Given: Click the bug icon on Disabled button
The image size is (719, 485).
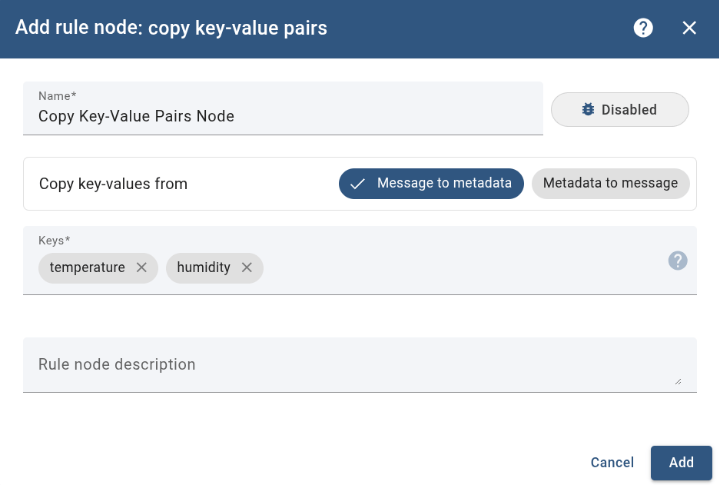Looking at the screenshot, I should click(587, 110).
